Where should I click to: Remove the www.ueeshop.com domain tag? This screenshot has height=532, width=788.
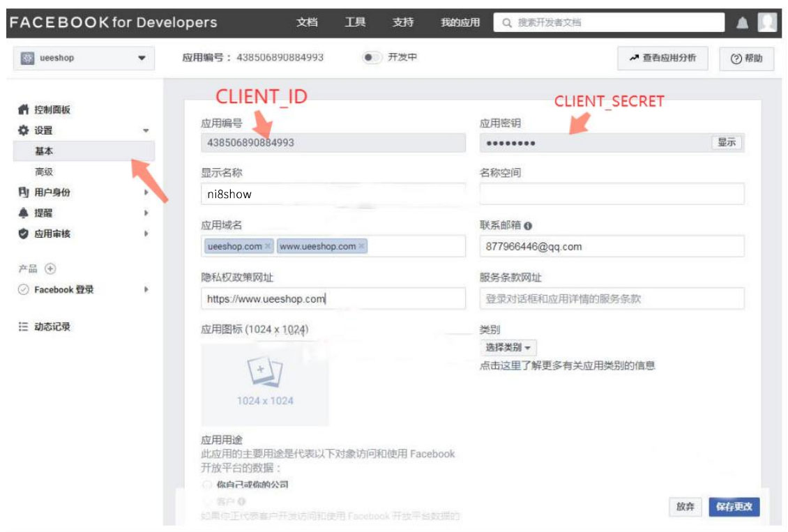tap(362, 247)
